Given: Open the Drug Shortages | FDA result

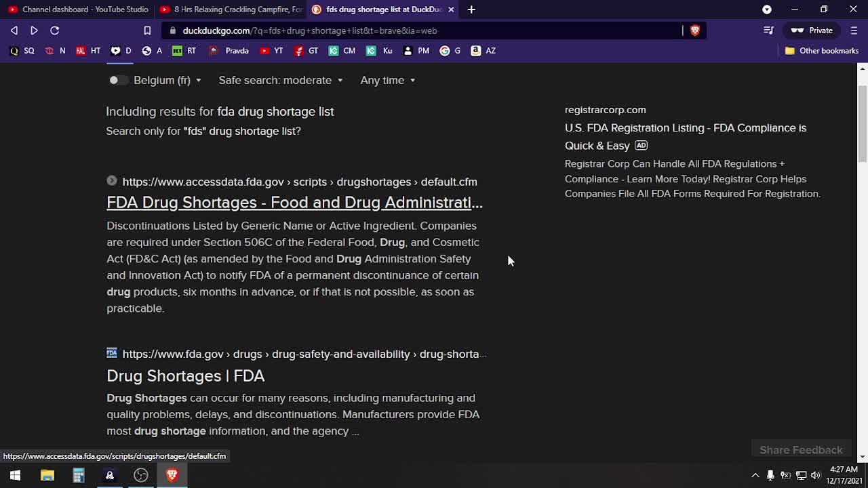Looking at the screenshot, I should tap(185, 375).
